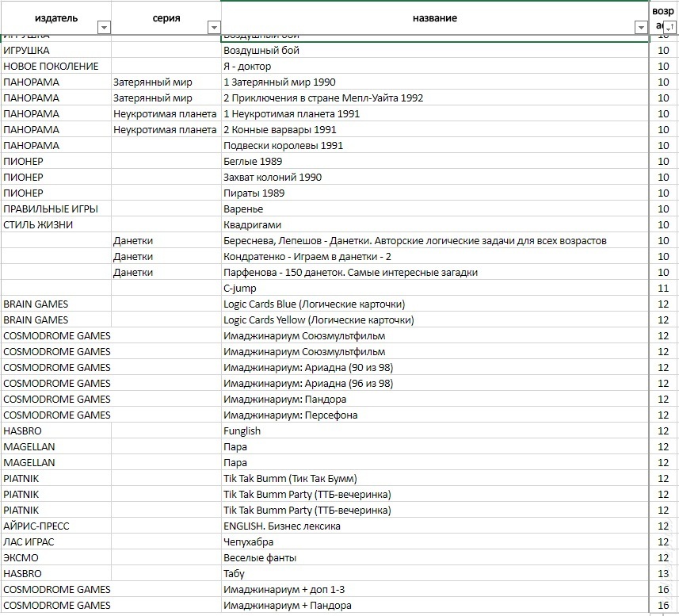Select серия cell 'Затерянный мир' in row 1 Затерянный мир 1990

[x=166, y=82]
